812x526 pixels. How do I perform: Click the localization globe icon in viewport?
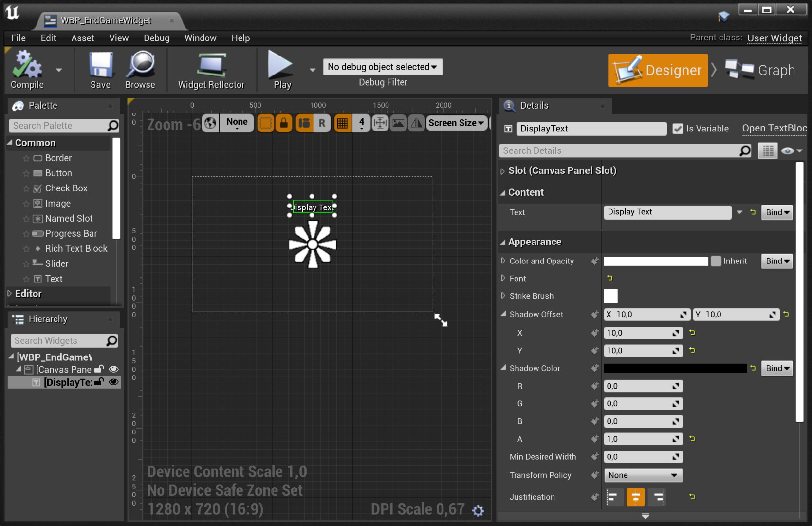[210, 123]
